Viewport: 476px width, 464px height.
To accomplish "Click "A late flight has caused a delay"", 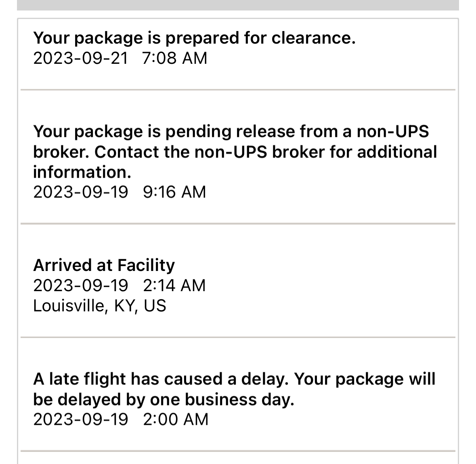I will [161, 379].
